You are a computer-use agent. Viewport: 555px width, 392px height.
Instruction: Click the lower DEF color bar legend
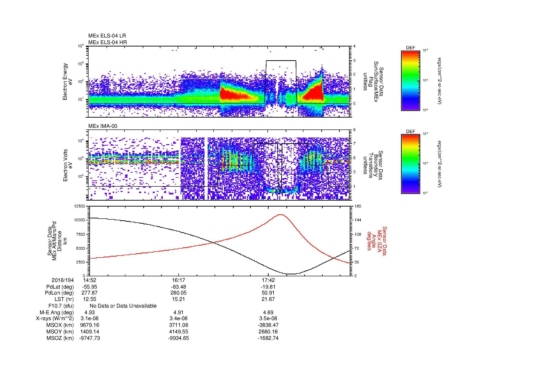(410, 164)
